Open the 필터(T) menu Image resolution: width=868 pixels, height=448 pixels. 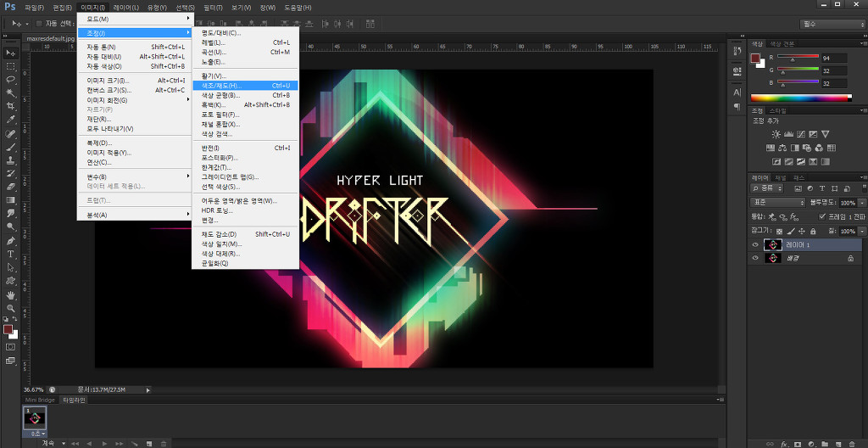click(x=213, y=7)
